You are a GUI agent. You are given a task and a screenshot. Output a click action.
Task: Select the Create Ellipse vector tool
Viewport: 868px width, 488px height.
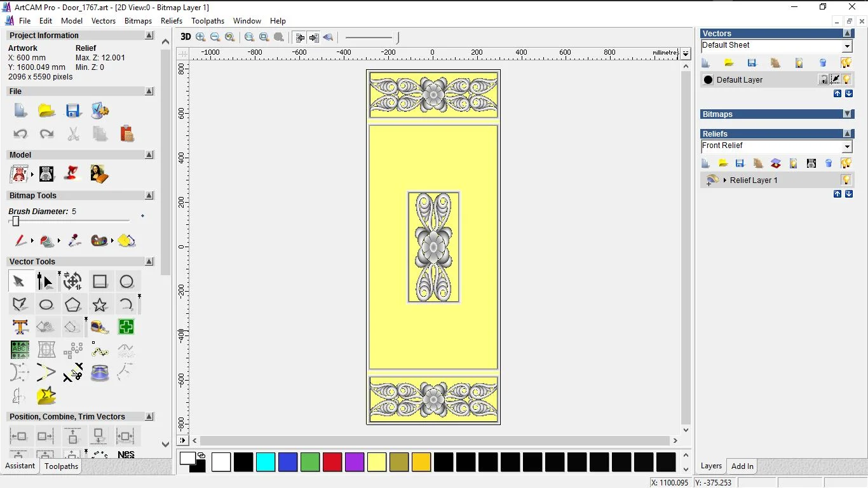46,305
